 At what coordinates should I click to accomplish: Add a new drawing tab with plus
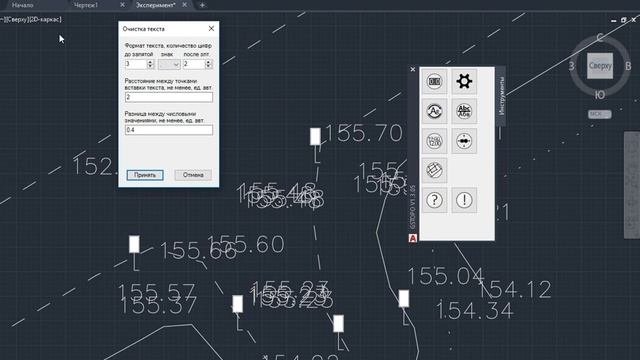(202, 5)
